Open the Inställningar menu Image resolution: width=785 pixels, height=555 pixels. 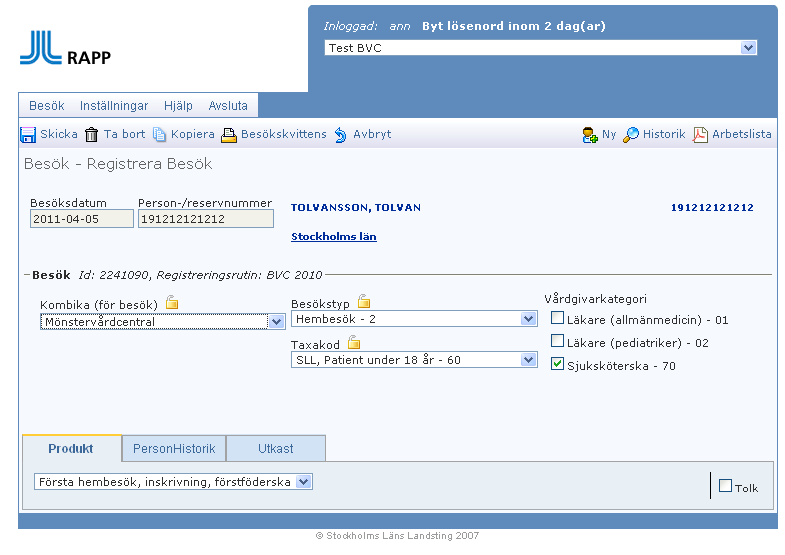pyautogui.click(x=114, y=106)
